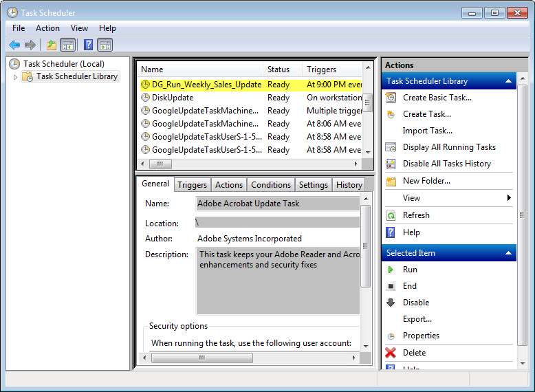This screenshot has height=392, width=535.
Task: Click the Create Basic Task... link
Action: click(437, 98)
